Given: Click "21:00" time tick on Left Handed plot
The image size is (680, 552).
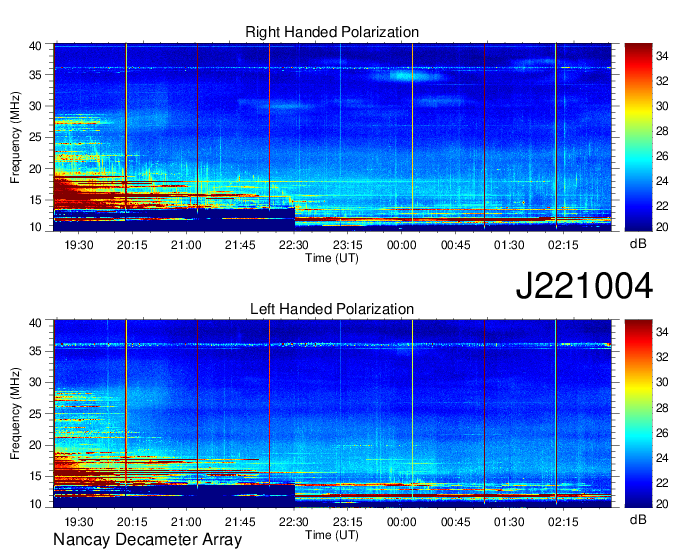Looking at the screenshot, I should (186, 522).
